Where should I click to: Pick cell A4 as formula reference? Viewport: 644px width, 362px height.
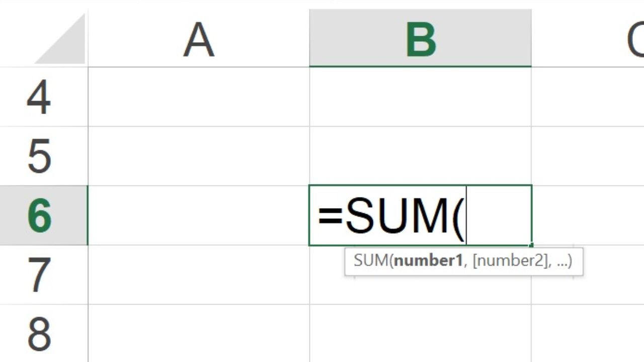(x=199, y=97)
